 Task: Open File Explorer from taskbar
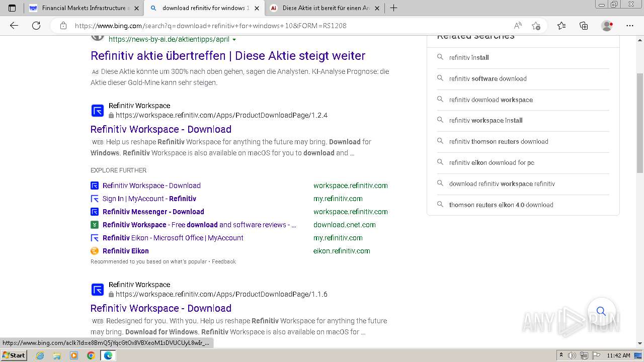pyautogui.click(x=57, y=355)
